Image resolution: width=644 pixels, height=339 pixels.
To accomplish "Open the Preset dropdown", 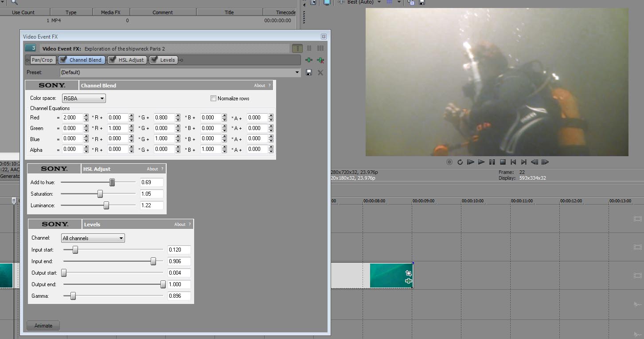I will point(297,72).
